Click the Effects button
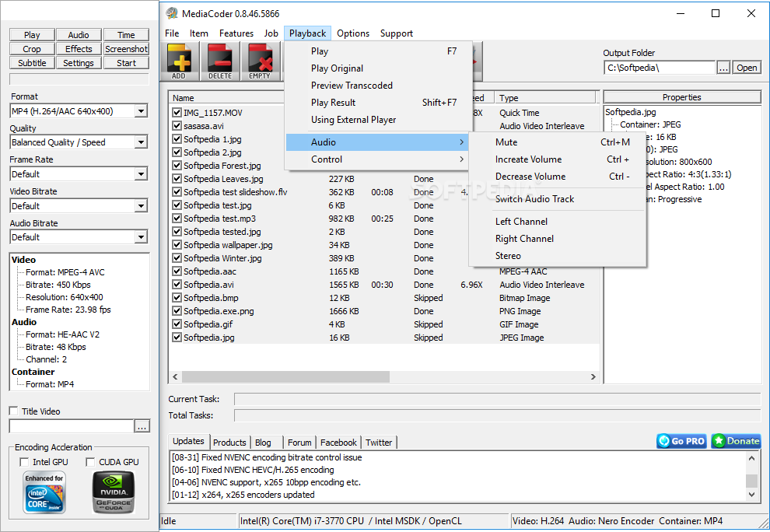This screenshot has width=770, height=532. click(x=79, y=49)
